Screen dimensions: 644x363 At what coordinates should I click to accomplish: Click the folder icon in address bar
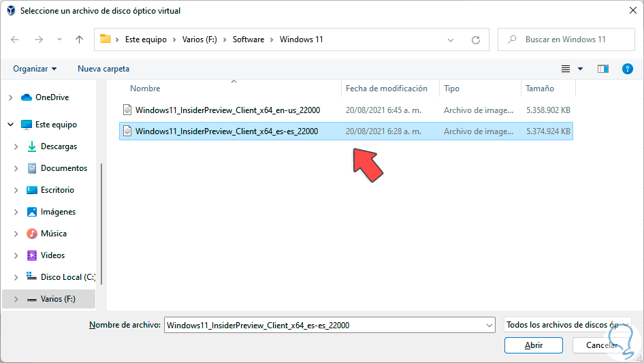(x=106, y=39)
